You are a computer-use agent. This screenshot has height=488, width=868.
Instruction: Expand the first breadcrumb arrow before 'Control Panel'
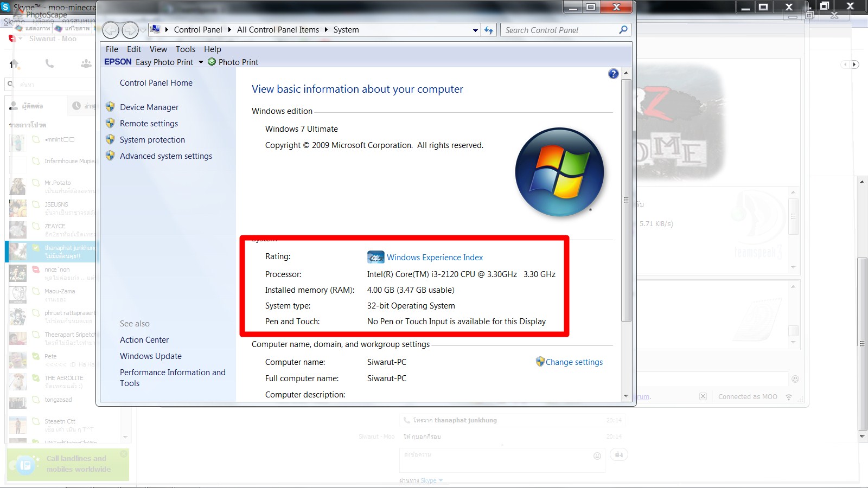pos(167,30)
